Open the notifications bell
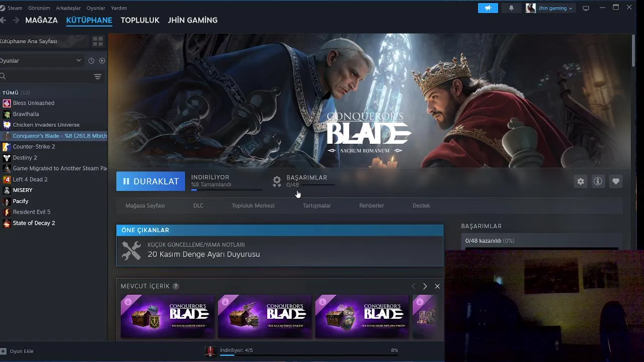The image size is (644, 362). pyautogui.click(x=511, y=8)
